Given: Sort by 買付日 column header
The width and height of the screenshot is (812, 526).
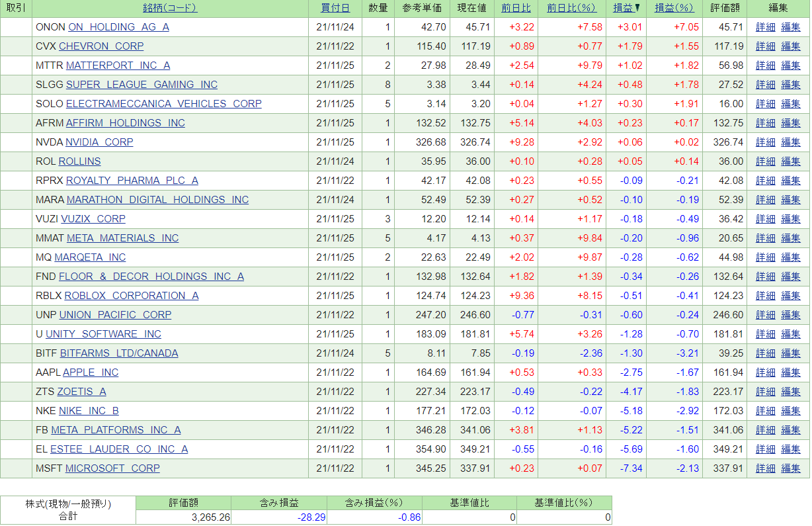Looking at the screenshot, I should pyautogui.click(x=335, y=8).
